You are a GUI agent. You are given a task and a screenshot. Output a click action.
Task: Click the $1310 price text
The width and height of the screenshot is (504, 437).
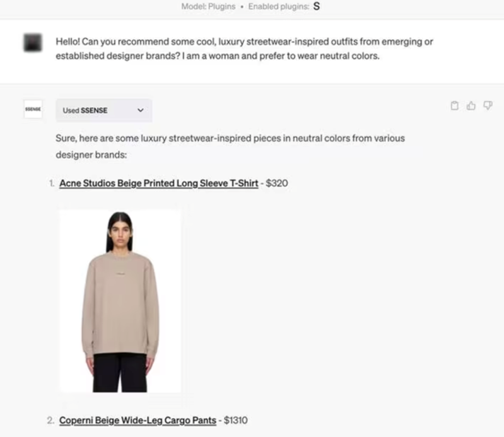(x=235, y=420)
